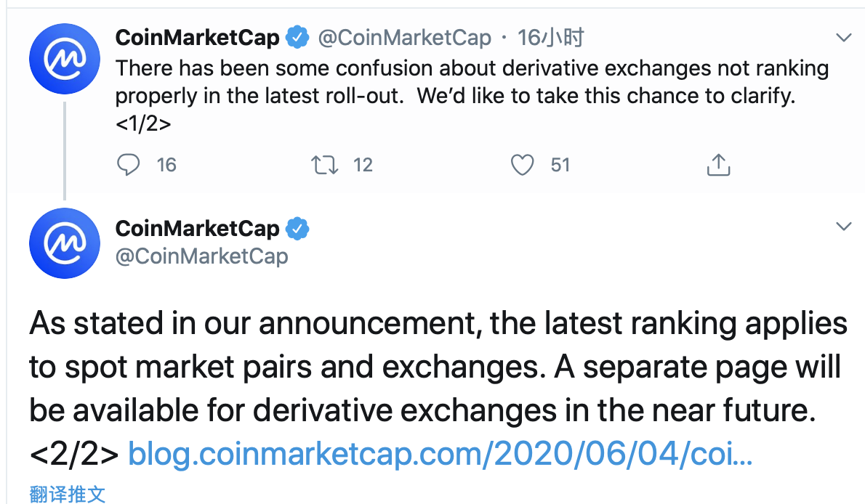
Task: Open replies via the comment bubble icon
Action: tap(128, 164)
